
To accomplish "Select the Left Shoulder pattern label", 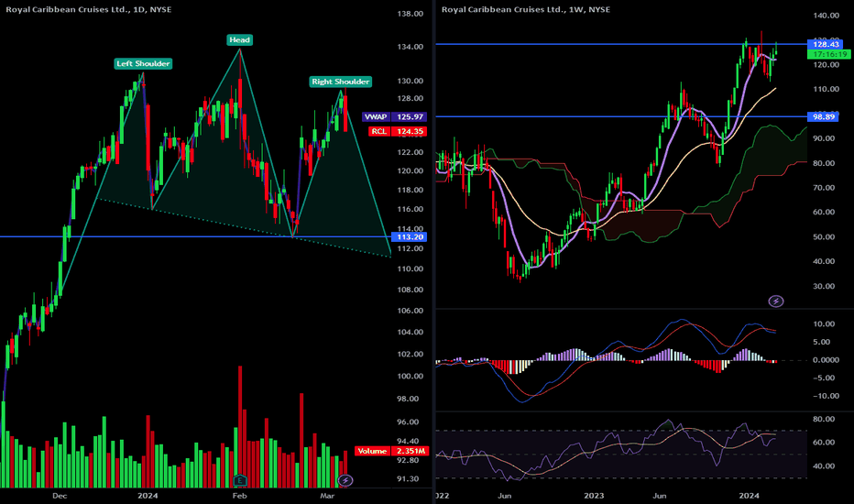I will coord(143,64).
